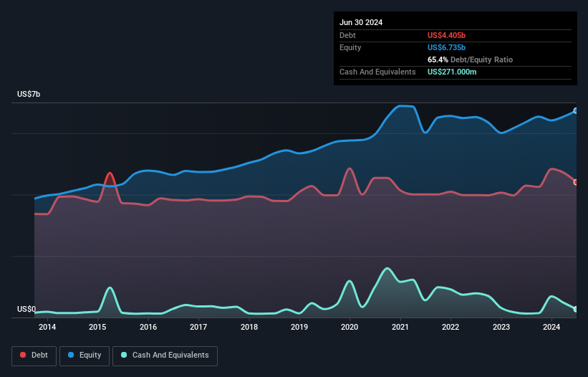Click the 2014 x-axis label
588x377 pixels.
47,327
